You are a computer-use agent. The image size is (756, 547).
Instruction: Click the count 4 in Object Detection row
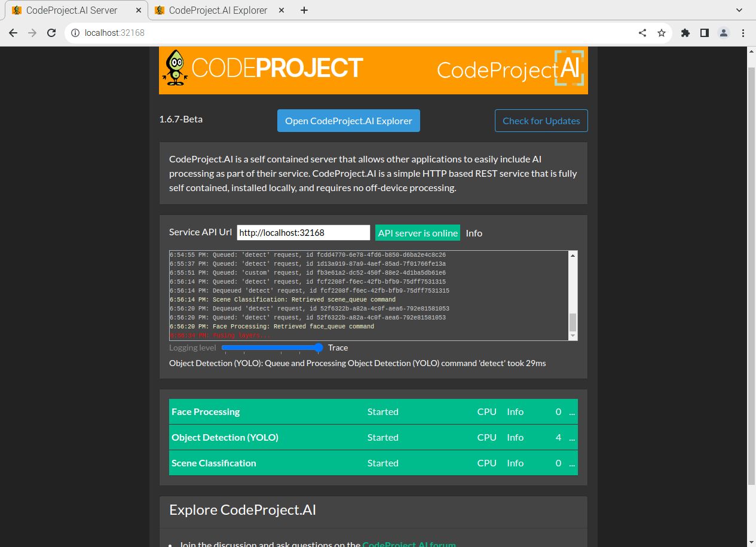pos(559,438)
